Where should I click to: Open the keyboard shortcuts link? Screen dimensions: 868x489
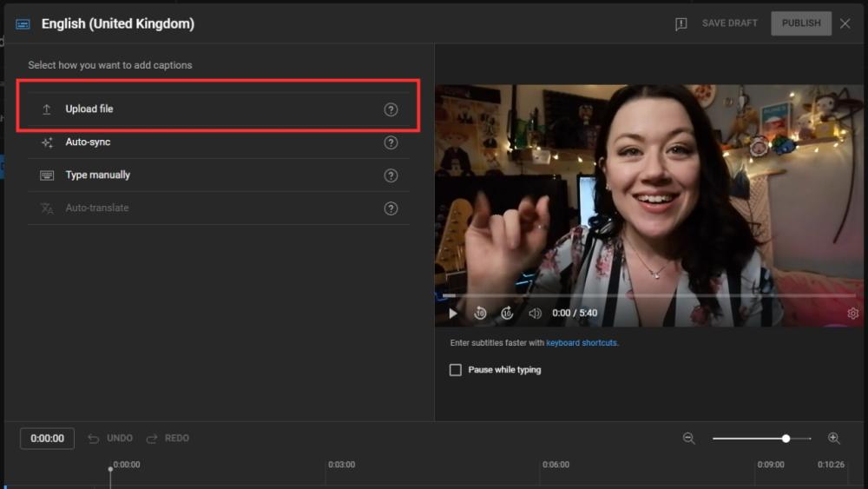[582, 343]
